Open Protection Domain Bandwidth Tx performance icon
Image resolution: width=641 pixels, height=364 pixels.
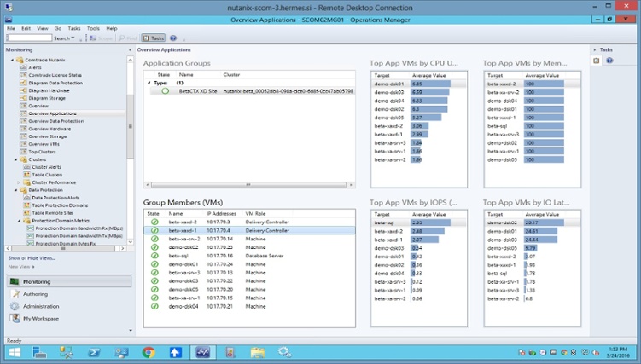(30, 236)
